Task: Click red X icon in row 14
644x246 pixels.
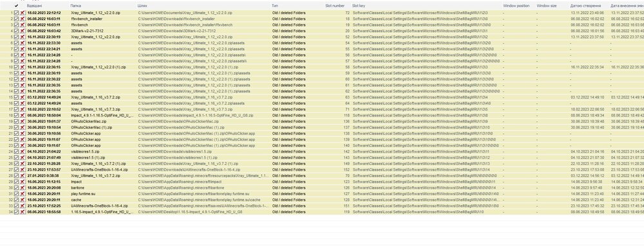Action: point(23,91)
